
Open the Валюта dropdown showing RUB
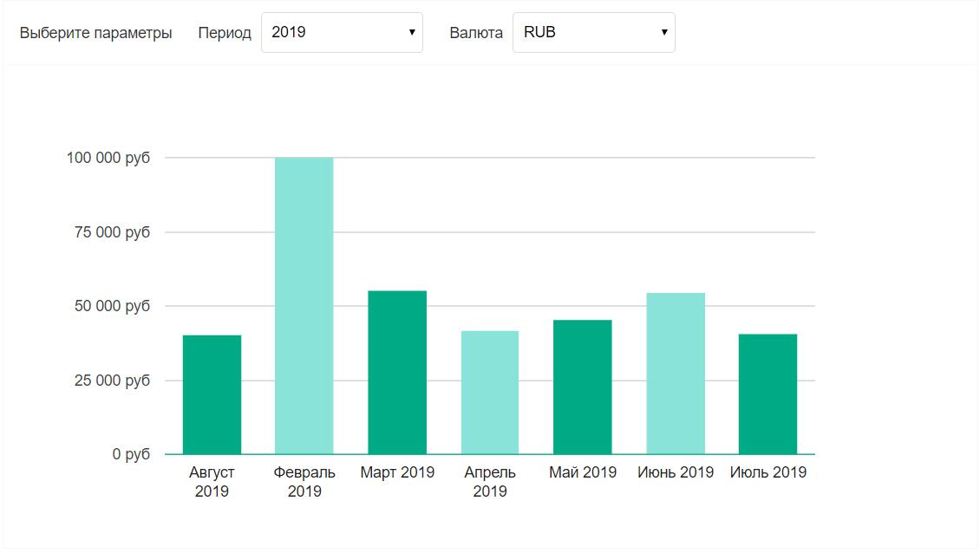coord(593,32)
